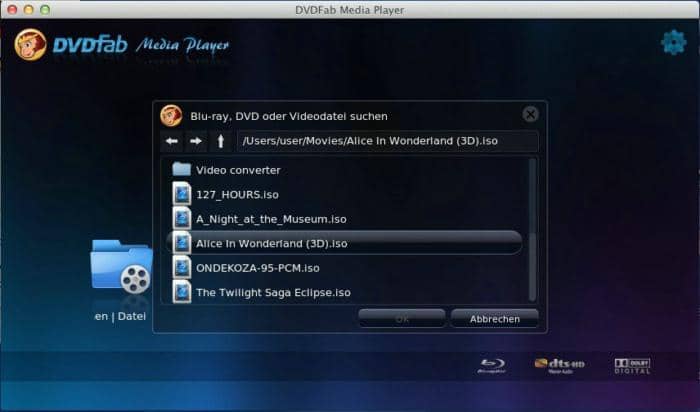Select A_Night_at_the_Museum.iso file
The width and height of the screenshot is (700, 412).
coord(344,219)
